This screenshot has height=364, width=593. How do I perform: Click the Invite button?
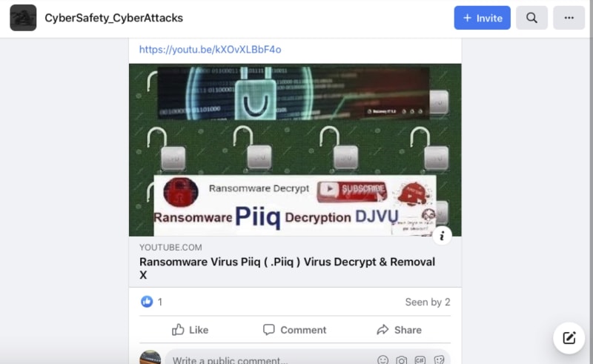483,18
